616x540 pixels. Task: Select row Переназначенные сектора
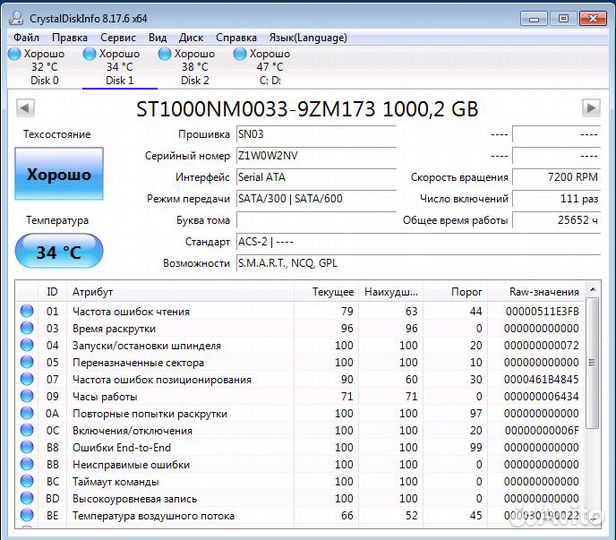[300, 362]
